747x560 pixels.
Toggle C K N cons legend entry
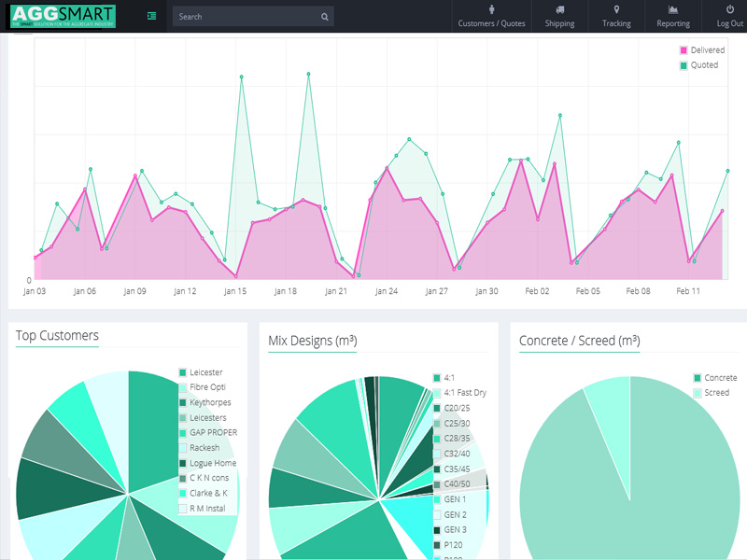(204, 478)
